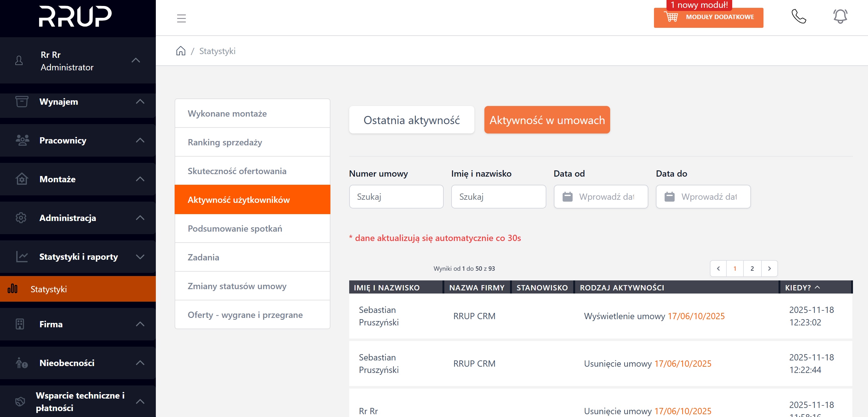Expand the Rr Rr Administrator profile menu
Screen dimensions: 868x417
[x=135, y=61]
